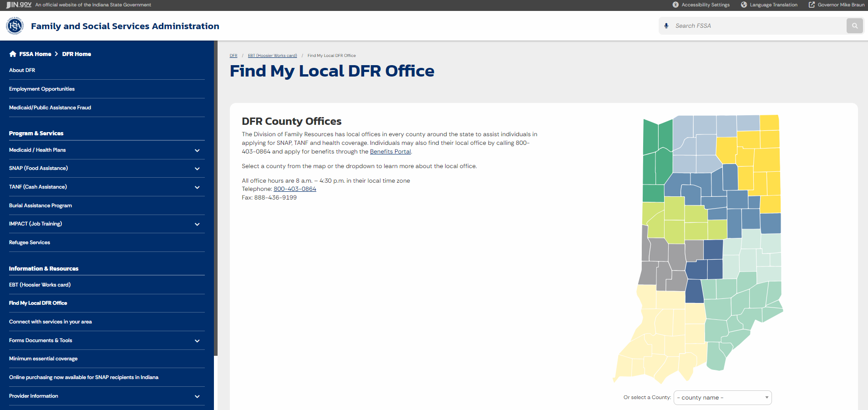Click the voice search microphone icon

(666, 26)
